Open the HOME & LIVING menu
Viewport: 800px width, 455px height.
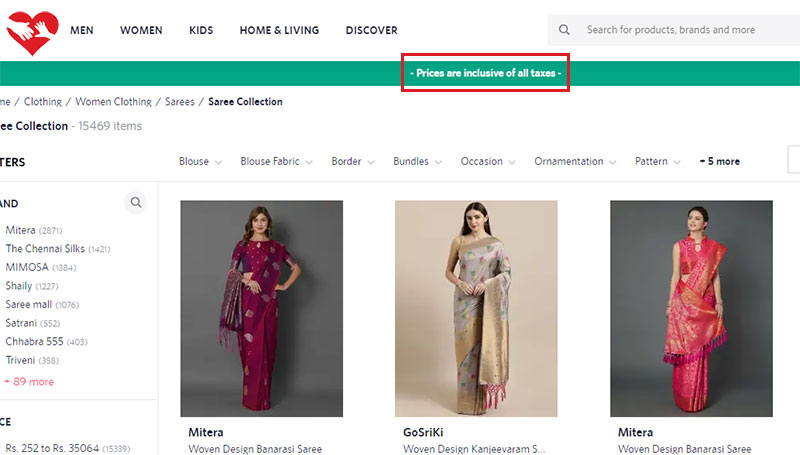click(x=279, y=30)
